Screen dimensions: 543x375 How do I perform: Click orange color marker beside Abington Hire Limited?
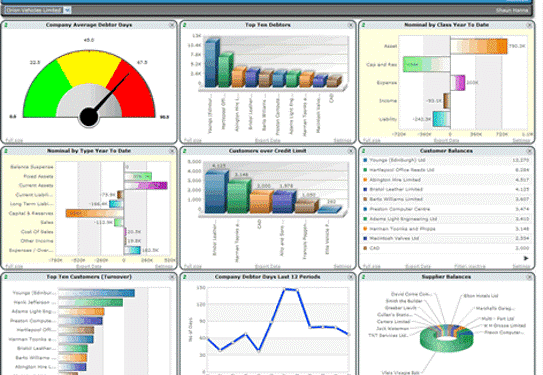pos(365,180)
